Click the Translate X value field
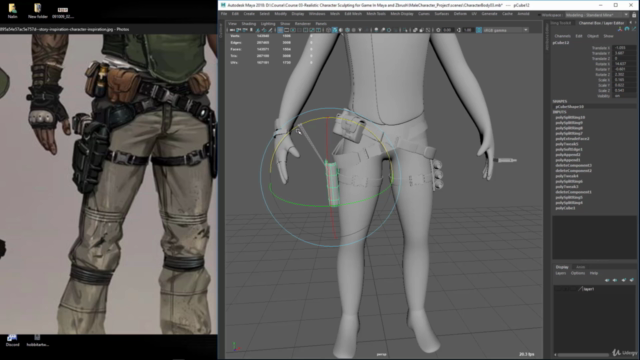The height and width of the screenshot is (360, 640). 624,48
